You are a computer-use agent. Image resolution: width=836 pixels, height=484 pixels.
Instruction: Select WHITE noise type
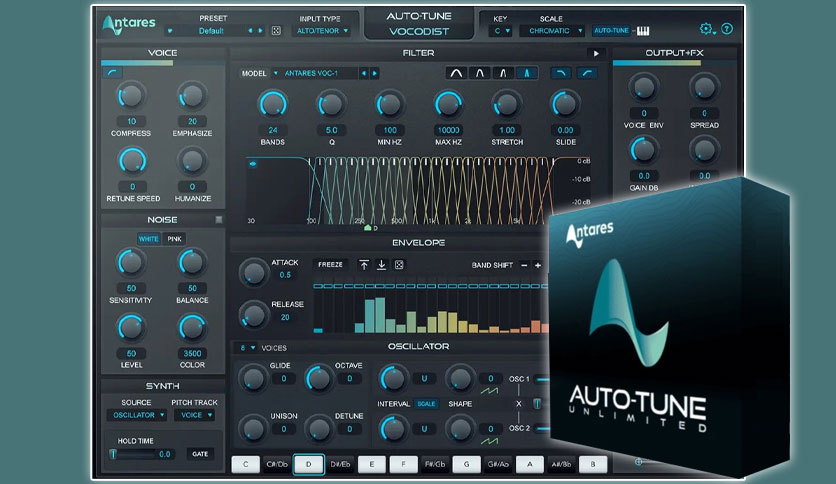[x=148, y=239]
